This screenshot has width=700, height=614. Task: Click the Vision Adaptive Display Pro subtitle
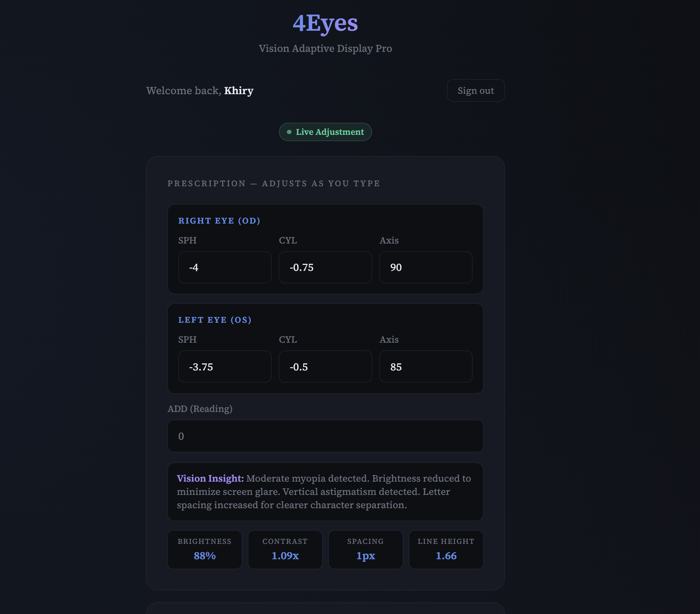[x=326, y=49]
